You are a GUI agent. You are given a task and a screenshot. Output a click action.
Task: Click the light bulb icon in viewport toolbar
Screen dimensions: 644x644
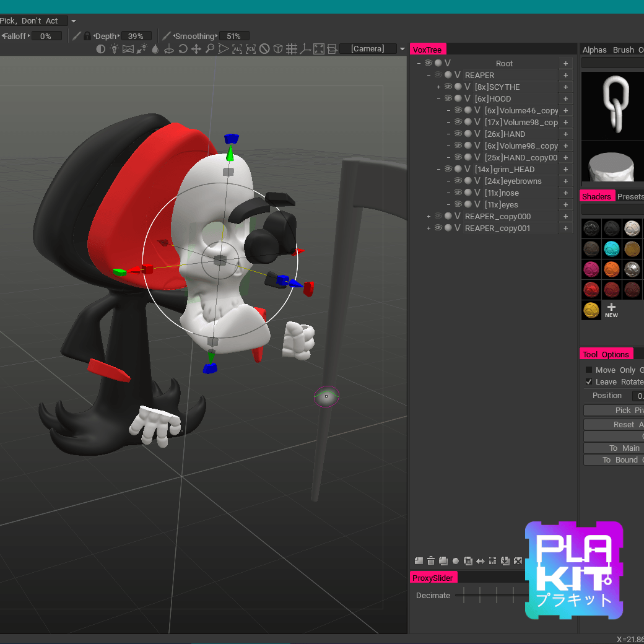tap(115, 49)
